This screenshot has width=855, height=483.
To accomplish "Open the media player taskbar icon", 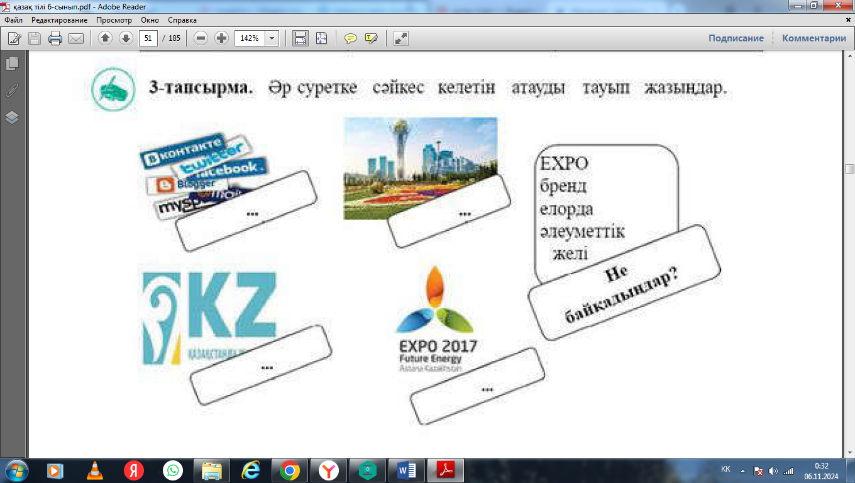I will (55, 470).
